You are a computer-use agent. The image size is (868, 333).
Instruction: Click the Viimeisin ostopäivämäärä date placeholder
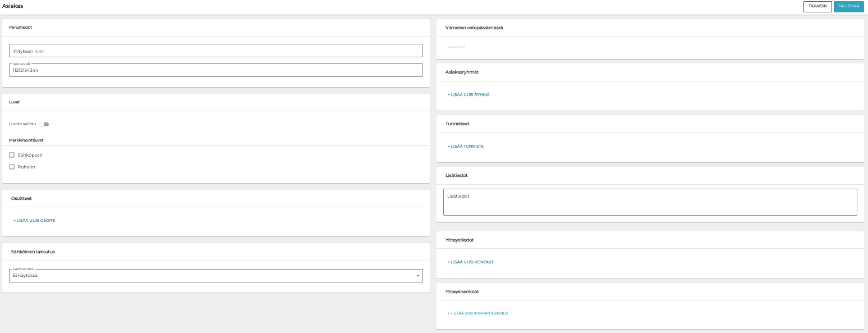tap(456, 47)
